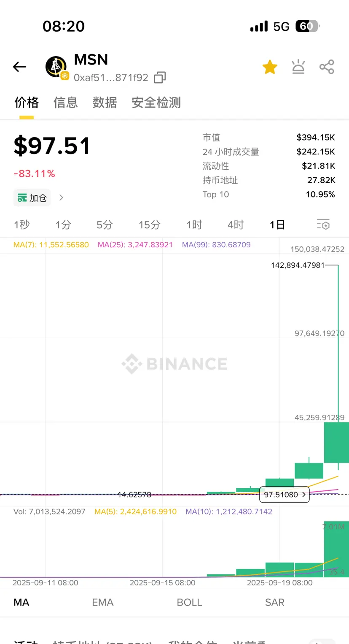Select the 1日 interval
This screenshot has height=644, width=349.
tap(277, 225)
